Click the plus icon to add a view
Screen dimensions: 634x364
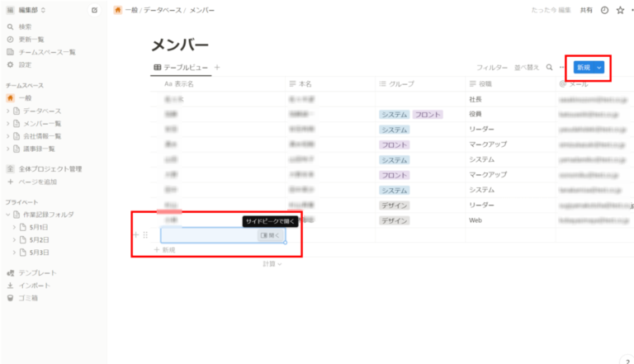(x=217, y=67)
